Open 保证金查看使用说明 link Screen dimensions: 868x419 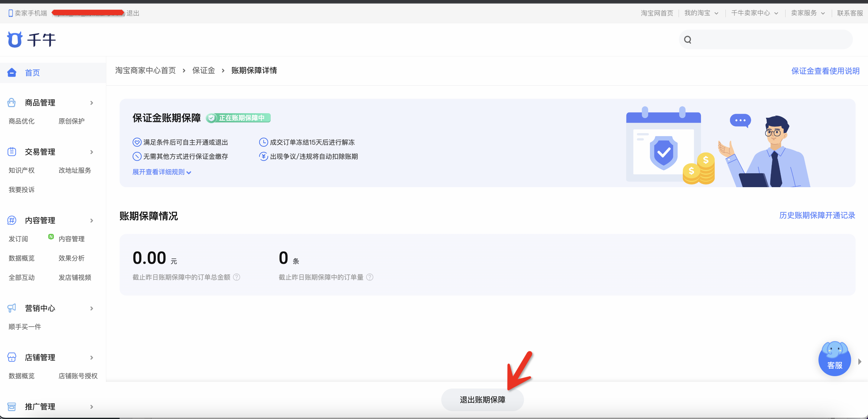[x=825, y=71]
